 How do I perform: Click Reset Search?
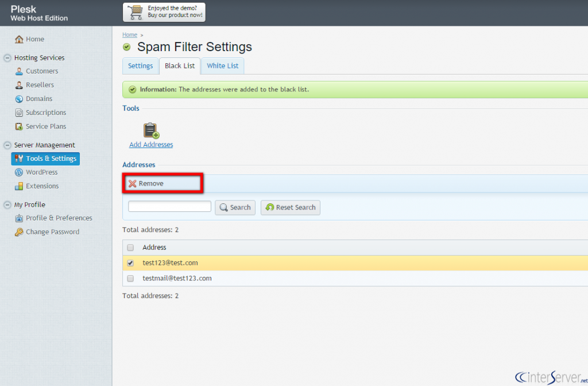(290, 207)
